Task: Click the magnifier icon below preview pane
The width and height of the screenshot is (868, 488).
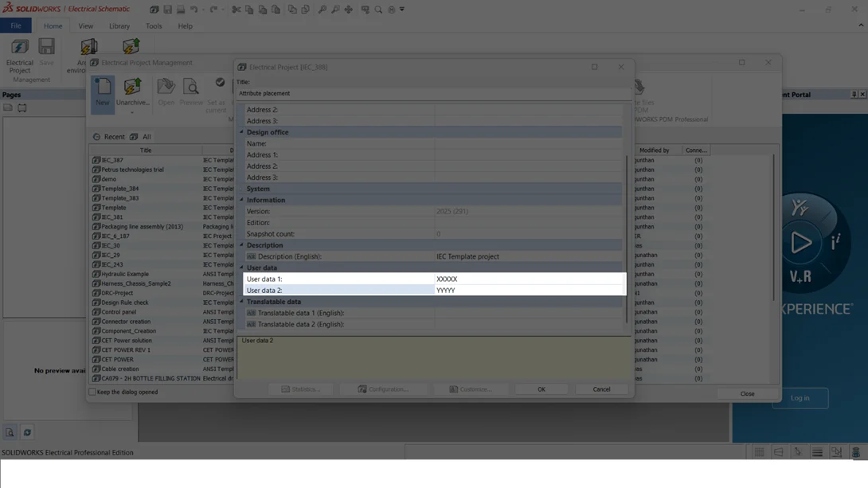Action: (x=10, y=432)
